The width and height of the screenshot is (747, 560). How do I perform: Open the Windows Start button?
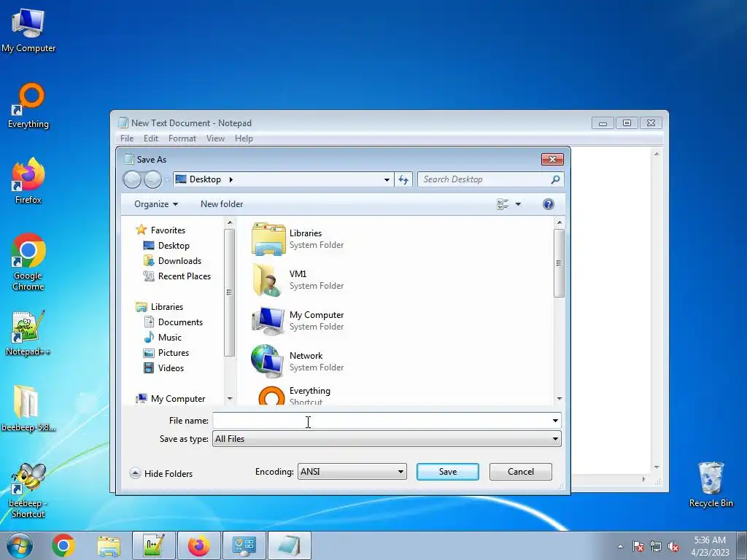[x=19, y=545]
